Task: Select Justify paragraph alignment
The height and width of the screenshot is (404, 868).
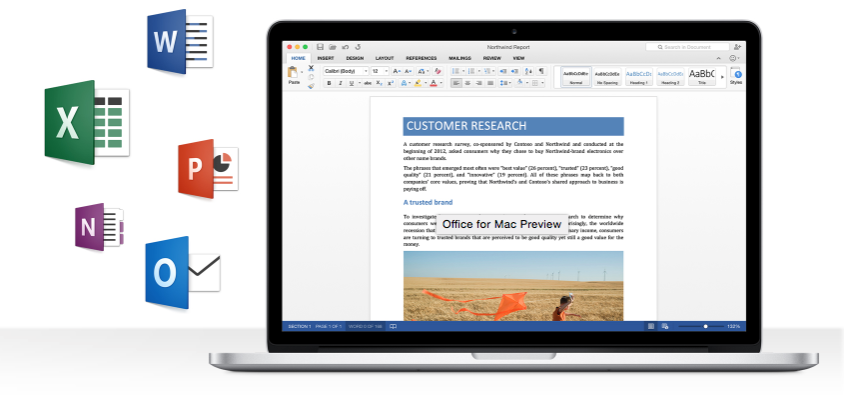Action: pyautogui.click(x=490, y=83)
